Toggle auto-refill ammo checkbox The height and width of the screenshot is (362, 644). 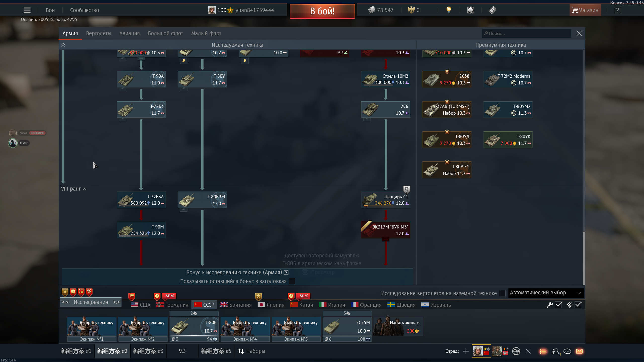(x=578, y=305)
